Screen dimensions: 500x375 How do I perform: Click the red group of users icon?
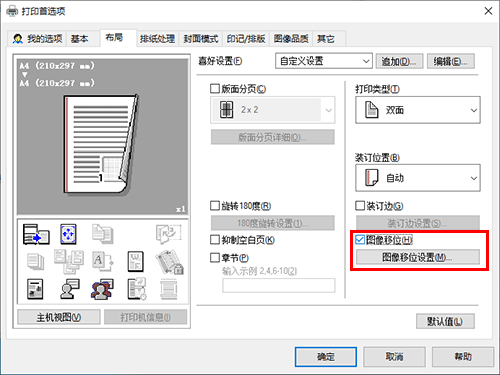(x=102, y=289)
